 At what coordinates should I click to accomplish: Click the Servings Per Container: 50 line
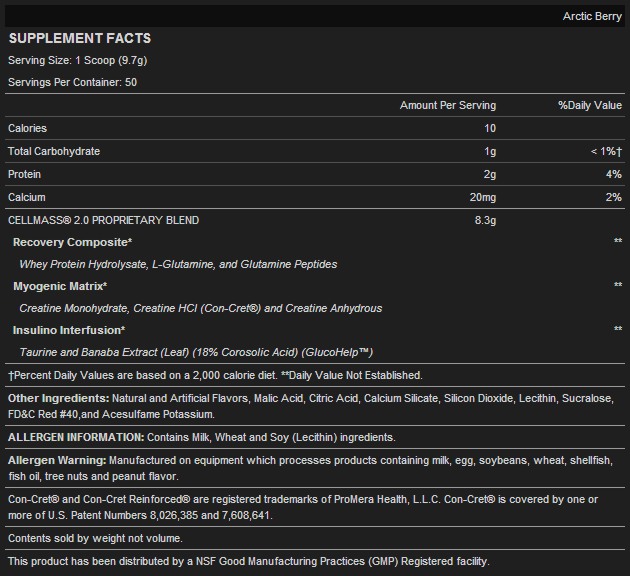[72, 82]
